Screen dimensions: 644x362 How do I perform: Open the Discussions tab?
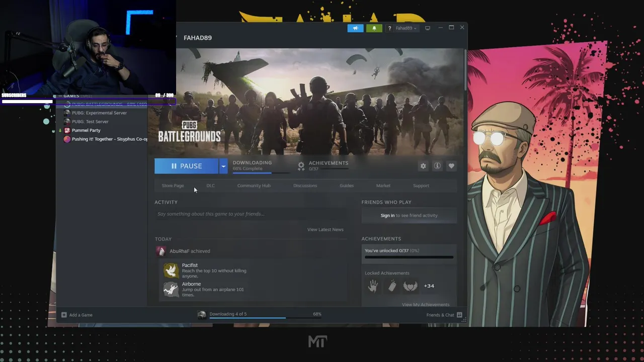[x=305, y=186]
